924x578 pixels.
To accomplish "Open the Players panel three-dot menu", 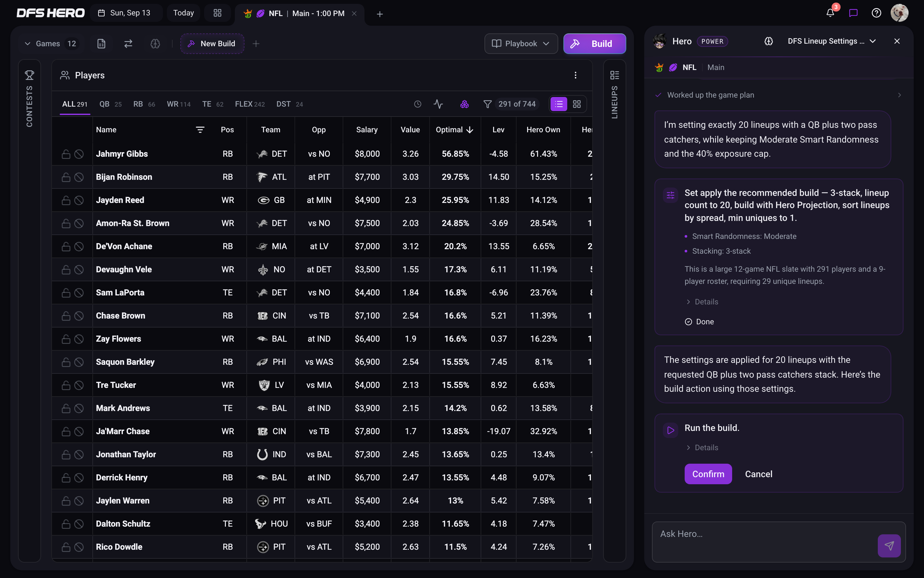I will tap(575, 75).
